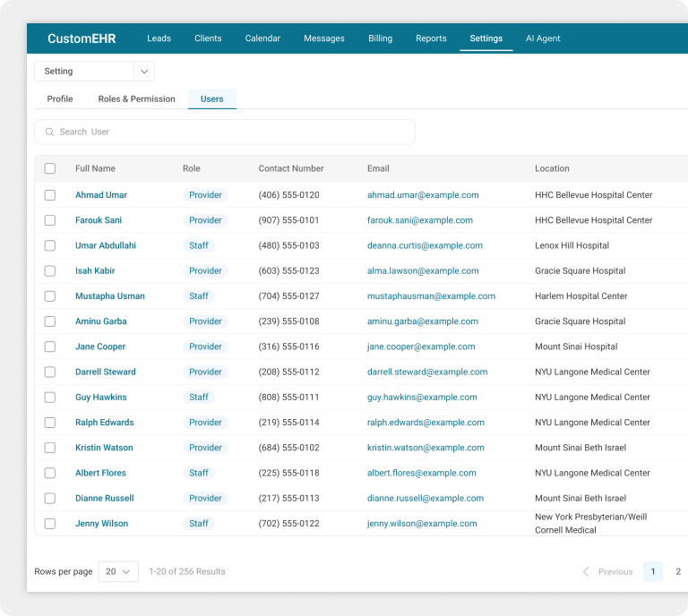The width and height of the screenshot is (688, 616).
Task: Click the Staff badge for Albert Flores
Action: click(x=199, y=473)
